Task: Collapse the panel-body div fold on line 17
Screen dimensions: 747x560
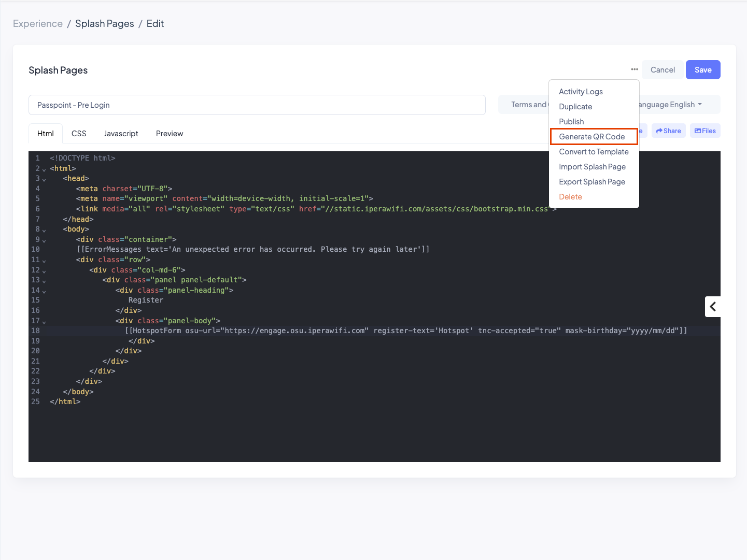Action: pyautogui.click(x=44, y=322)
